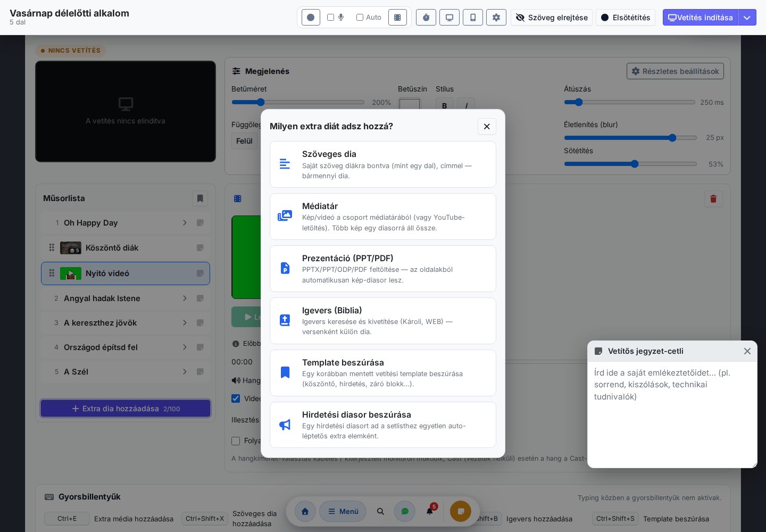This screenshot has height=532, width=766.
Task: Open the notifications bell with badge
Action: coord(430,511)
